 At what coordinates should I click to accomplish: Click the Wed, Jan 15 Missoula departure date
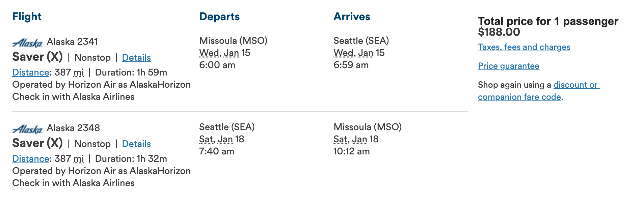(x=224, y=53)
